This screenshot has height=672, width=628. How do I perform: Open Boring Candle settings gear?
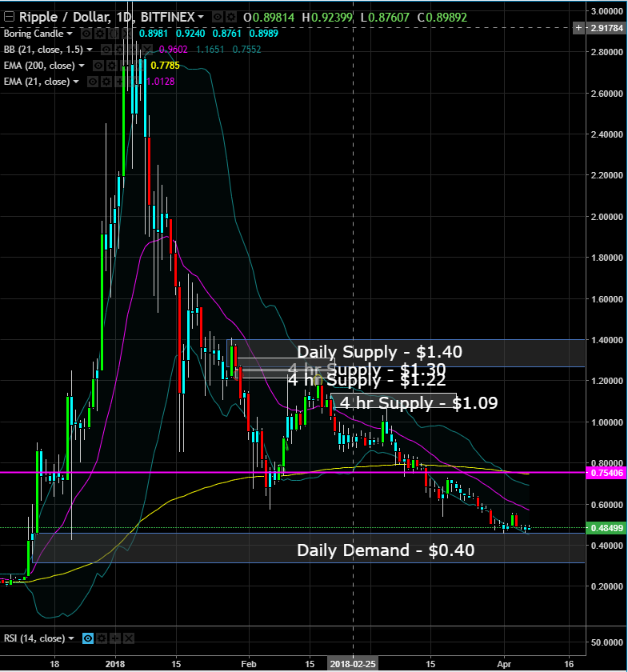100,34
